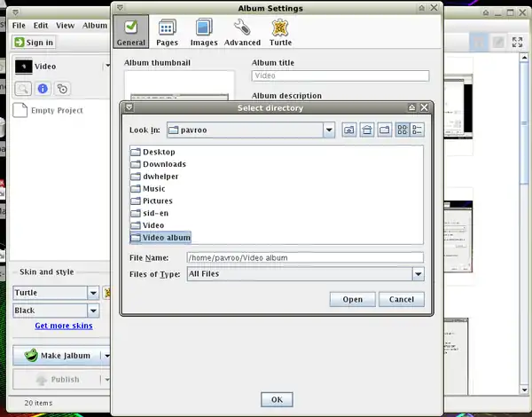
Task: Click the magnifier search icon
Action: [22, 89]
